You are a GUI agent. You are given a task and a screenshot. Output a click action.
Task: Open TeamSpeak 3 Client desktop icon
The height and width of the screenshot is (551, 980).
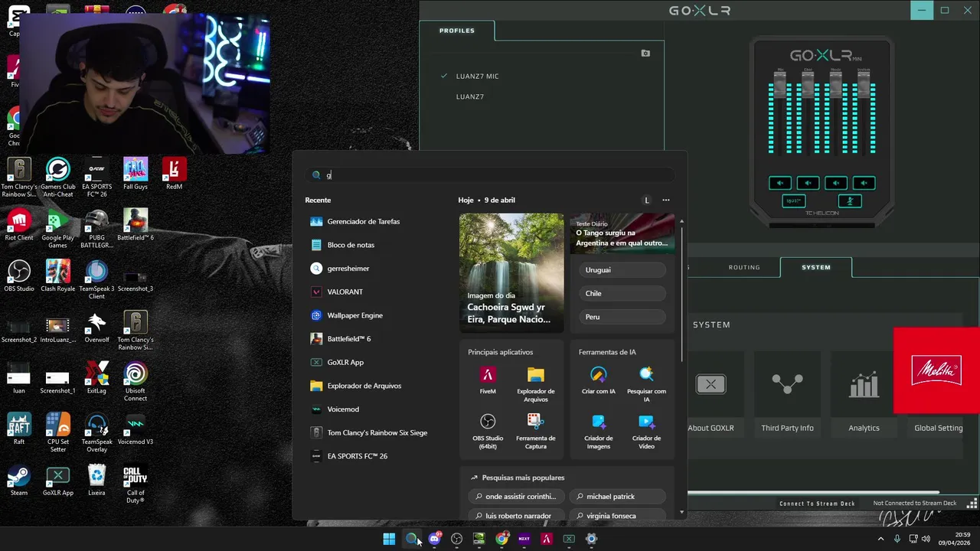96,279
